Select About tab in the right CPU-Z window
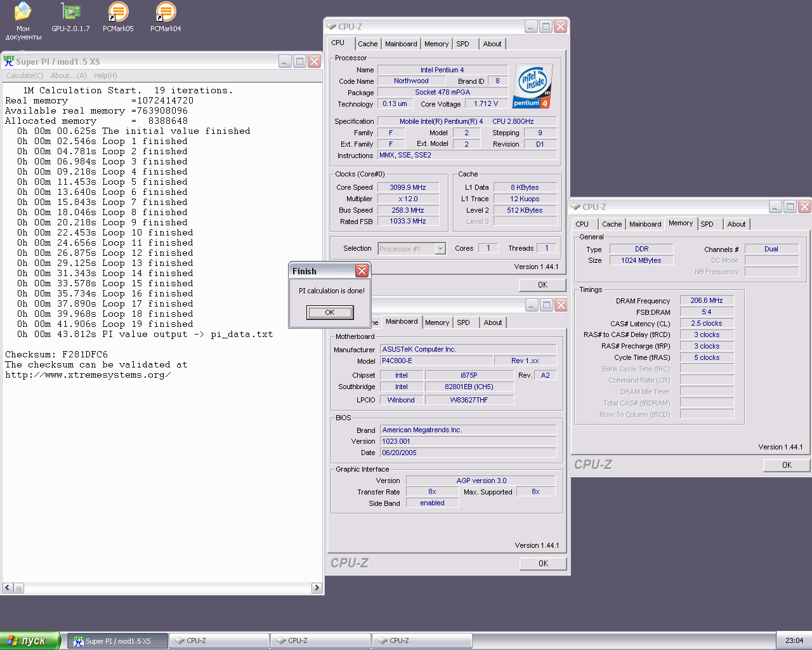This screenshot has height=650, width=812. tap(737, 224)
